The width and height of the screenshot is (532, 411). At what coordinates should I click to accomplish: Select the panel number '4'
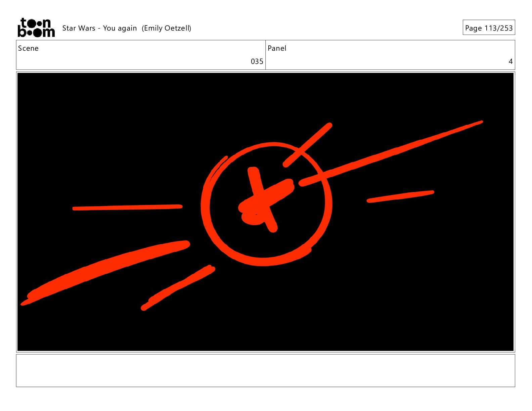coord(511,61)
